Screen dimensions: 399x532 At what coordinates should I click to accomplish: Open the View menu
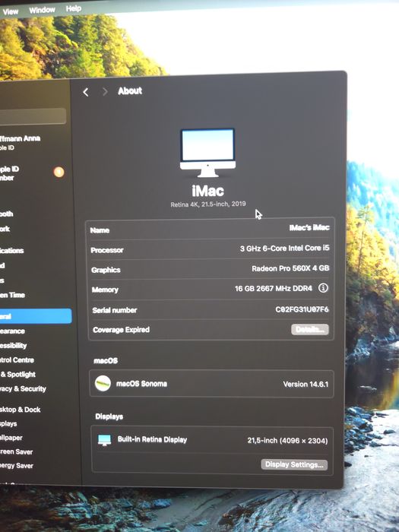point(11,11)
